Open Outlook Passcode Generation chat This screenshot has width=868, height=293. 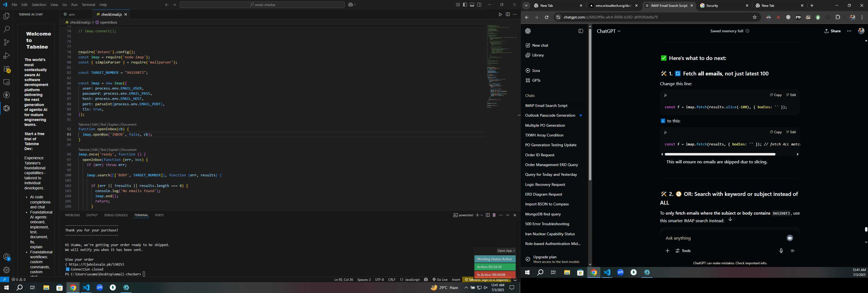tap(550, 116)
